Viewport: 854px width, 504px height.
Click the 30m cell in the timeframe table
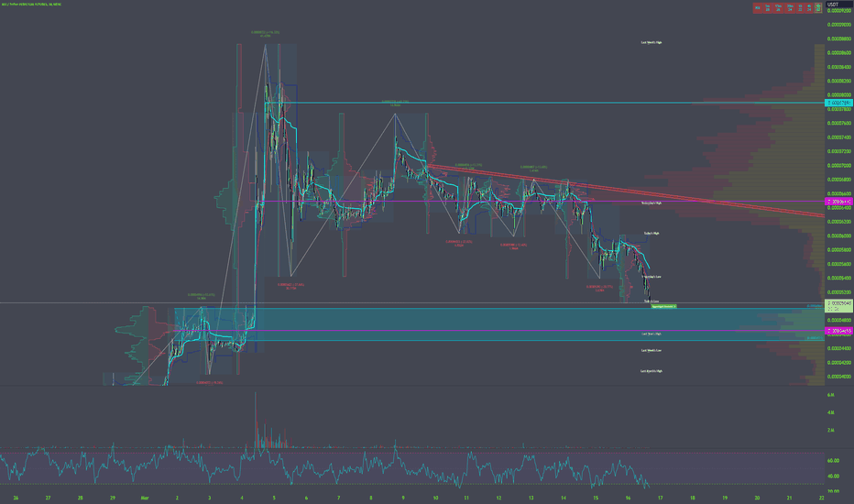[790, 7]
